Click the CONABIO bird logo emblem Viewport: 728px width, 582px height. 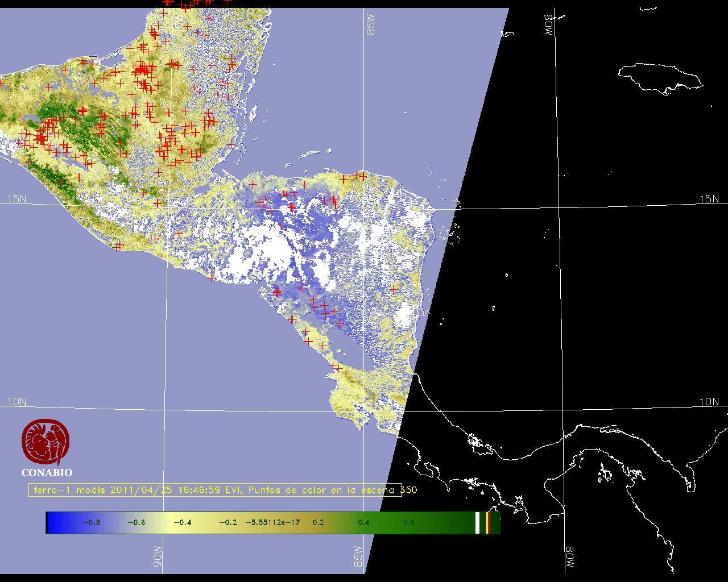coord(45,442)
